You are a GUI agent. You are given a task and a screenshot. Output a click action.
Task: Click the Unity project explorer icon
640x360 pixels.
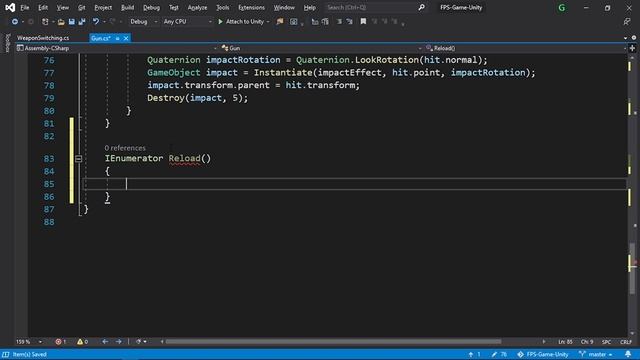tap(280, 22)
